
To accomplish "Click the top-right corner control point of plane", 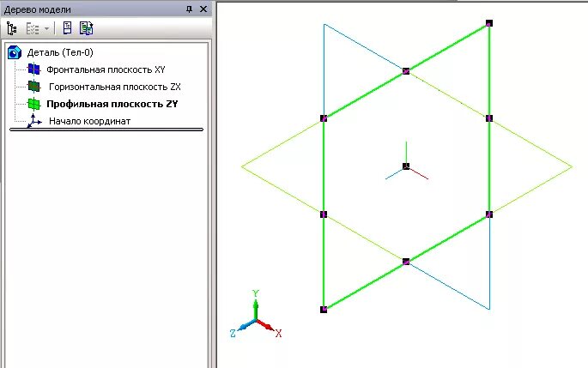I will 489,23.
